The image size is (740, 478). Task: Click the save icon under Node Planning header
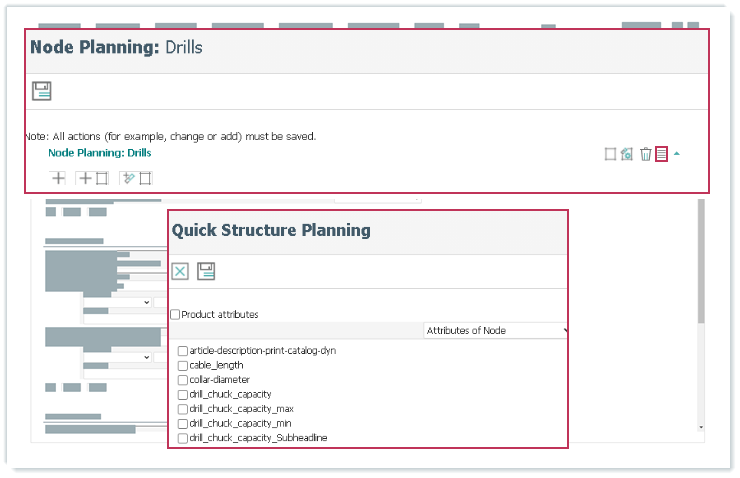point(41,91)
